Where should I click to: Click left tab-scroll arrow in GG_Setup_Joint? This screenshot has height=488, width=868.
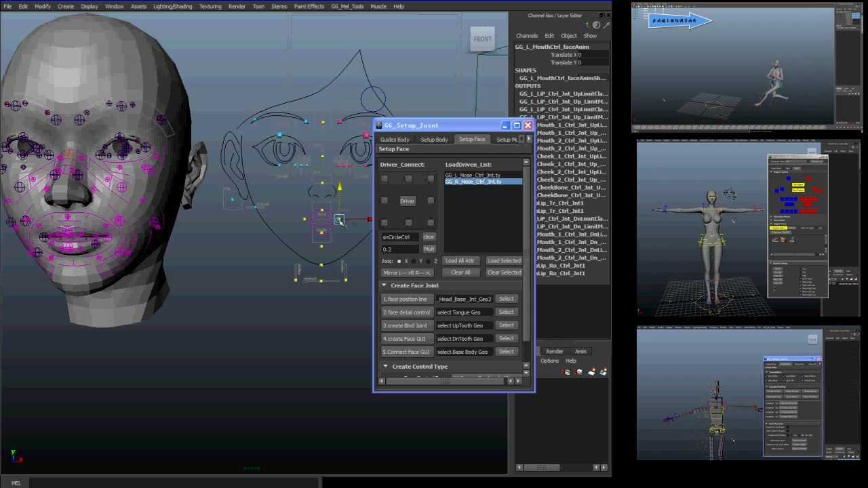coord(521,139)
